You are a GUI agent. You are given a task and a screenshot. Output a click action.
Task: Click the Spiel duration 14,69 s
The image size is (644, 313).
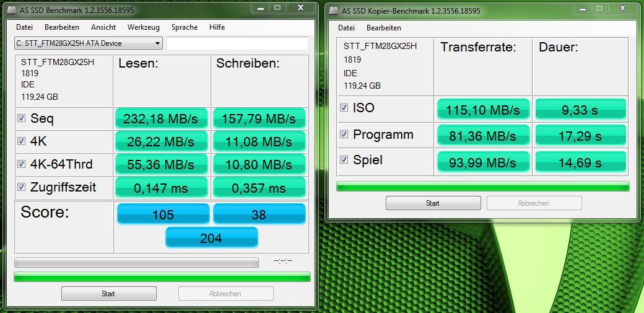point(580,162)
